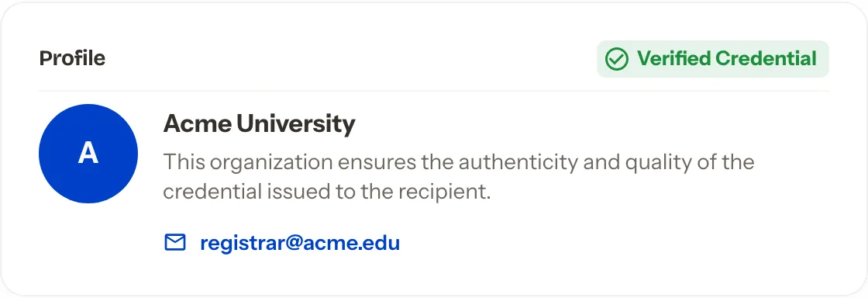Click the 'acme.edu' domain in email

[x=344, y=243]
